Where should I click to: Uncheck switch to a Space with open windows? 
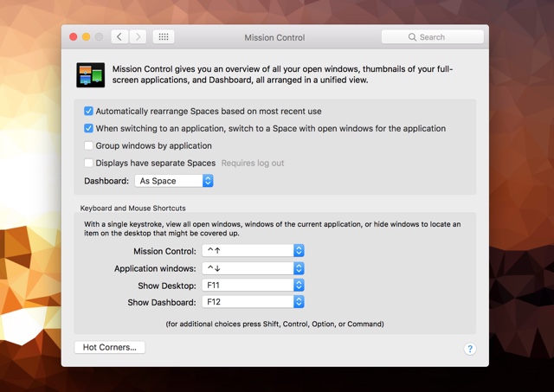[x=88, y=128]
